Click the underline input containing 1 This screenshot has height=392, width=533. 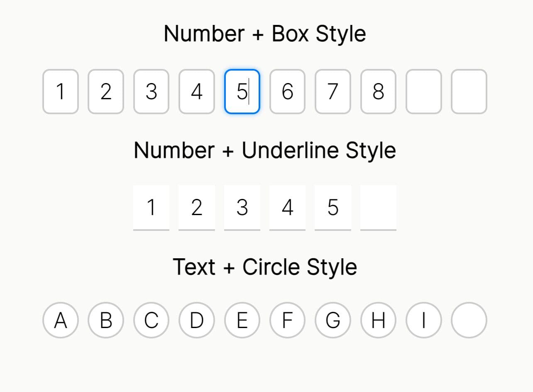pyautogui.click(x=151, y=207)
